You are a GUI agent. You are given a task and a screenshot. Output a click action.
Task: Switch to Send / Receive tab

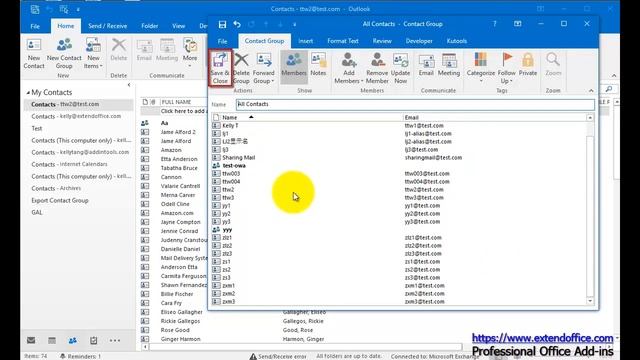click(x=107, y=26)
